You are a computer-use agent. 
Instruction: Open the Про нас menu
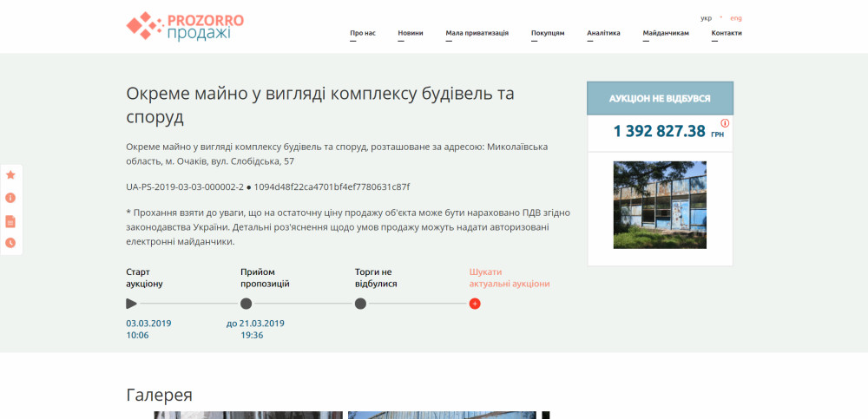coord(363,33)
